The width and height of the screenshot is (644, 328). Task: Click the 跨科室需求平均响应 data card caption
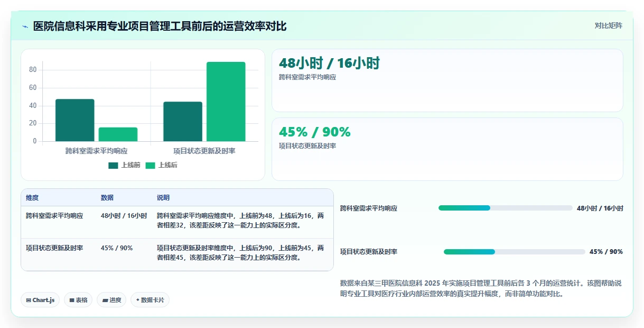(x=307, y=77)
